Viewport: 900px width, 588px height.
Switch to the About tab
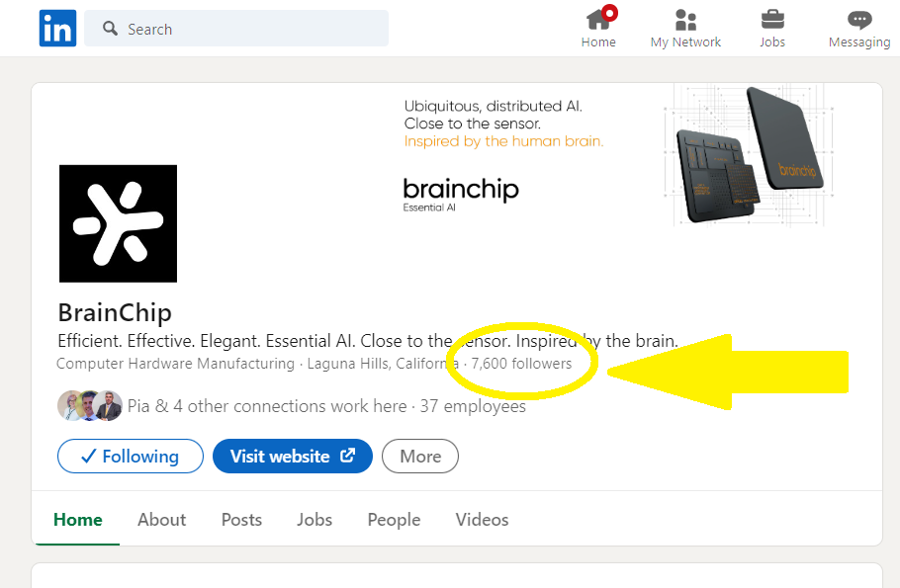click(162, 519)
